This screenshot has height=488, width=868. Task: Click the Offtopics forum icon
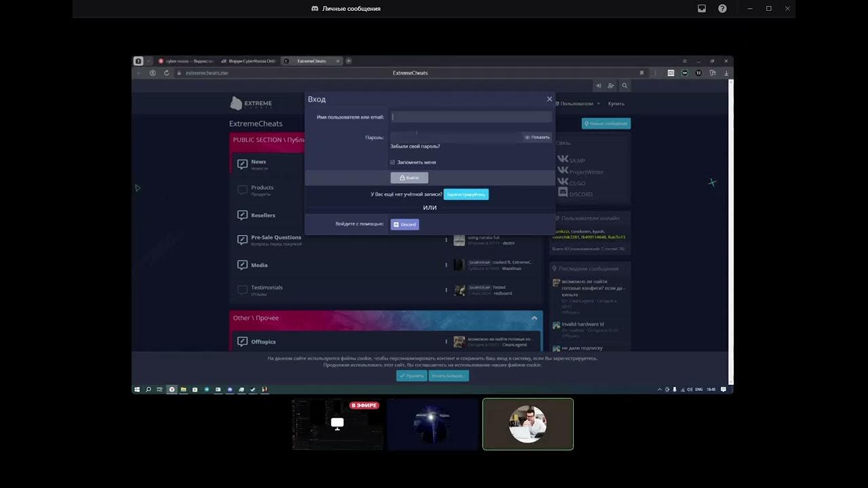coord(242,342)
